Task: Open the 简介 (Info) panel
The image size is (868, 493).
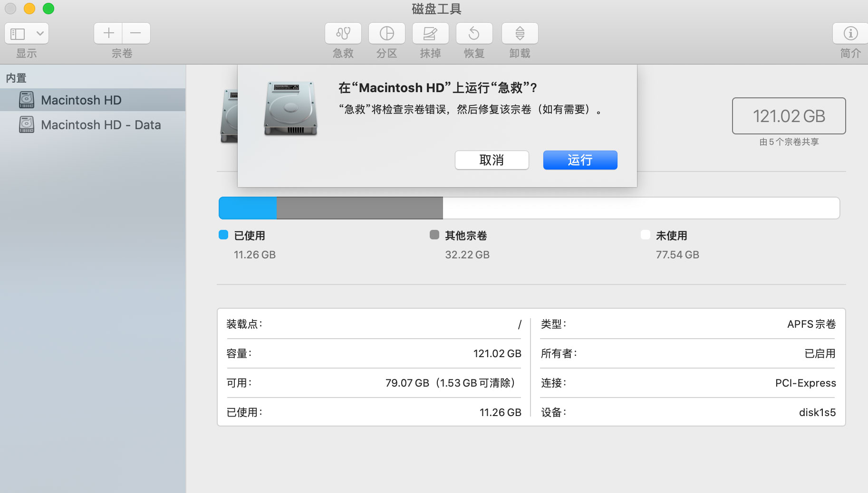Action: (850, 33)
